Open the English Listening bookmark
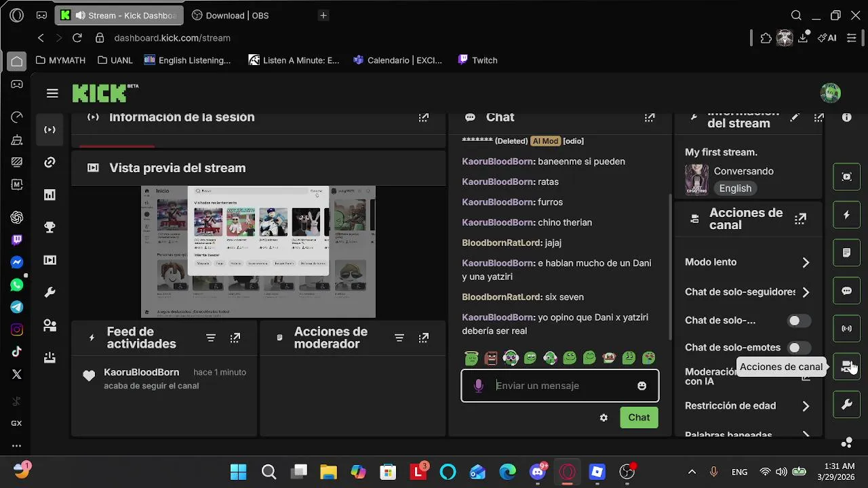 (188, 60)
